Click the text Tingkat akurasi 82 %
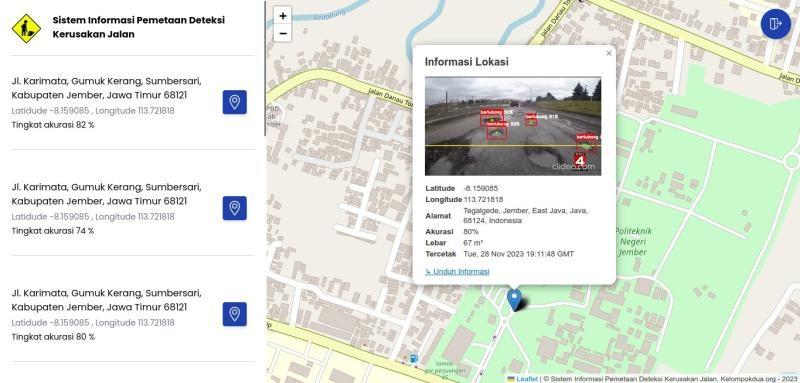Screen dimensions: 800x383 53,125
